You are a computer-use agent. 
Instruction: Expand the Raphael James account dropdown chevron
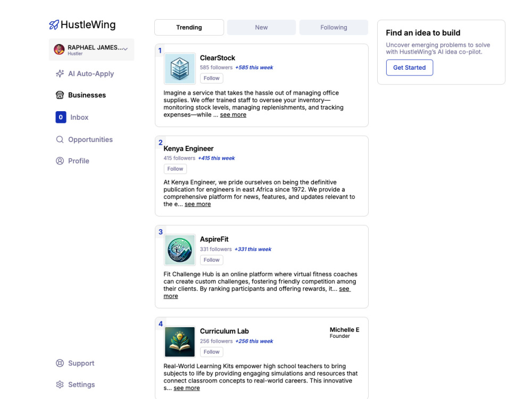point(126,49)
